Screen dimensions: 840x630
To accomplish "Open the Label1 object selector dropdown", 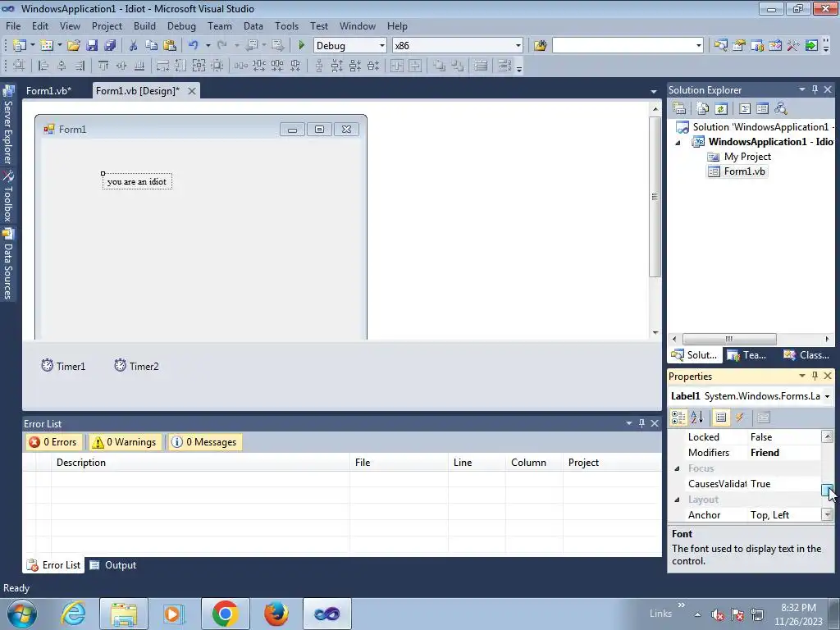I will click(827, 396).
